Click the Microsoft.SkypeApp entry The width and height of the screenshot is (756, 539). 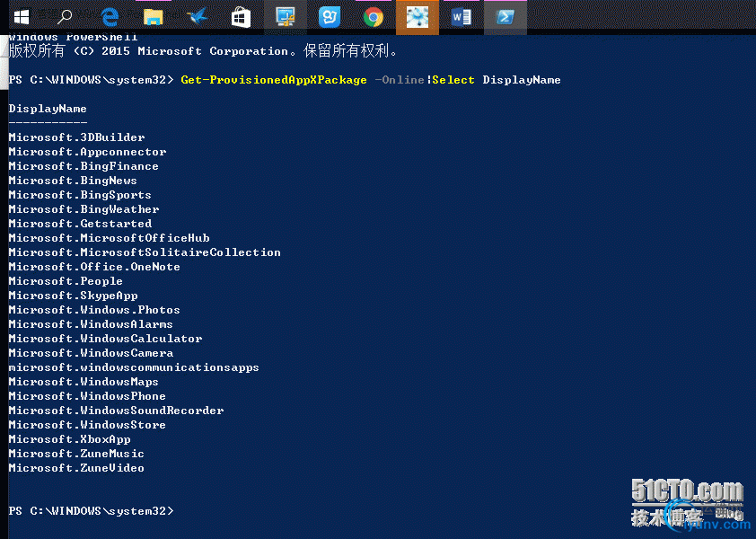[x=74, y=296]
